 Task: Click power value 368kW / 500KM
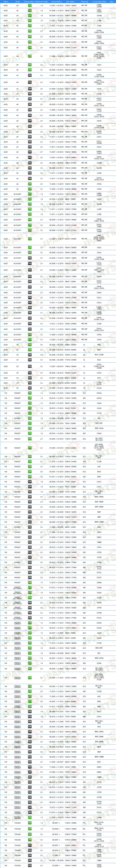70,388
